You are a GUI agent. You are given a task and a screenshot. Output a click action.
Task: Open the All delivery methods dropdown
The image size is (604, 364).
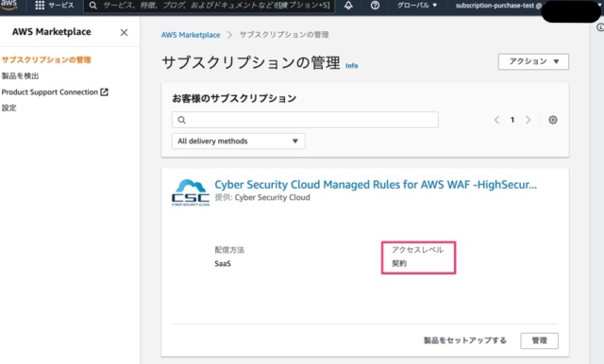click(239, 141)
